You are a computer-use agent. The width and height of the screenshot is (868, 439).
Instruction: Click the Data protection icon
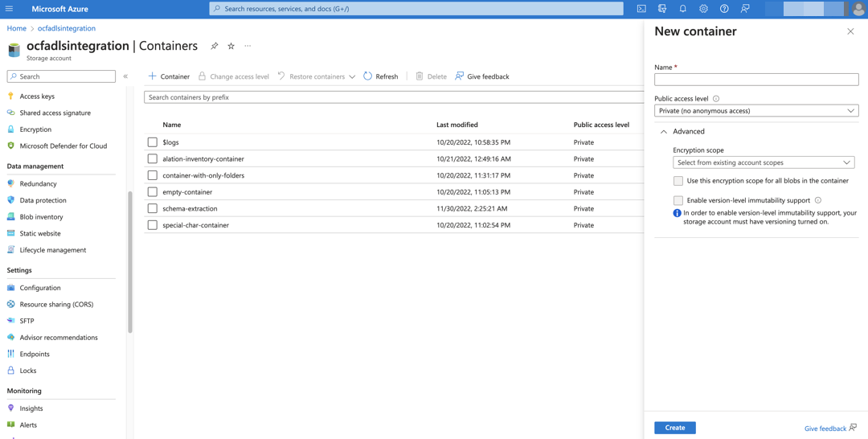coord(10,200)
